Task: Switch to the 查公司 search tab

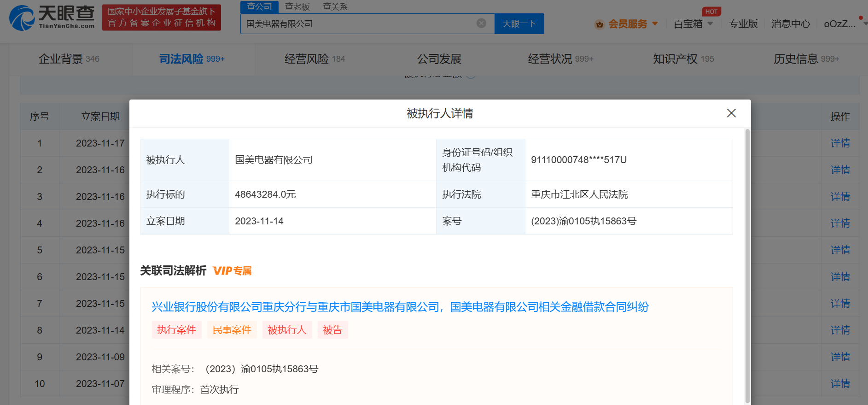Action: pyautogui.click(x=259, y=6)
